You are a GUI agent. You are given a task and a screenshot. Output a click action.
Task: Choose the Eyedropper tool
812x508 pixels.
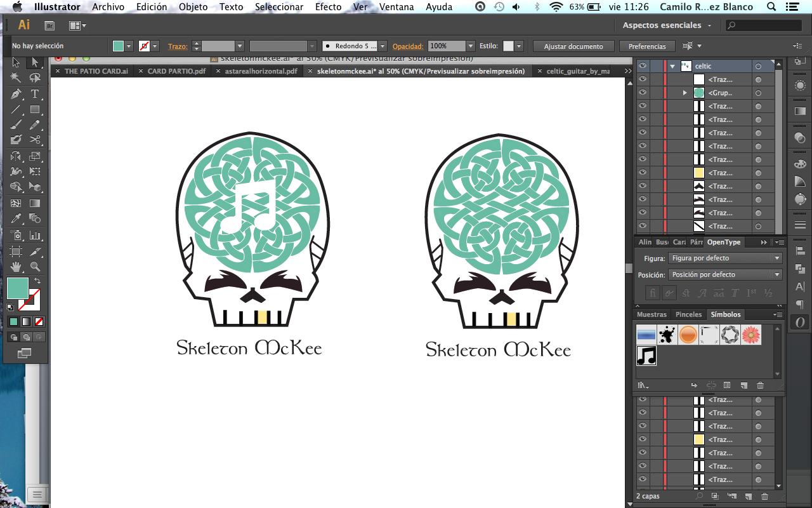16,219
